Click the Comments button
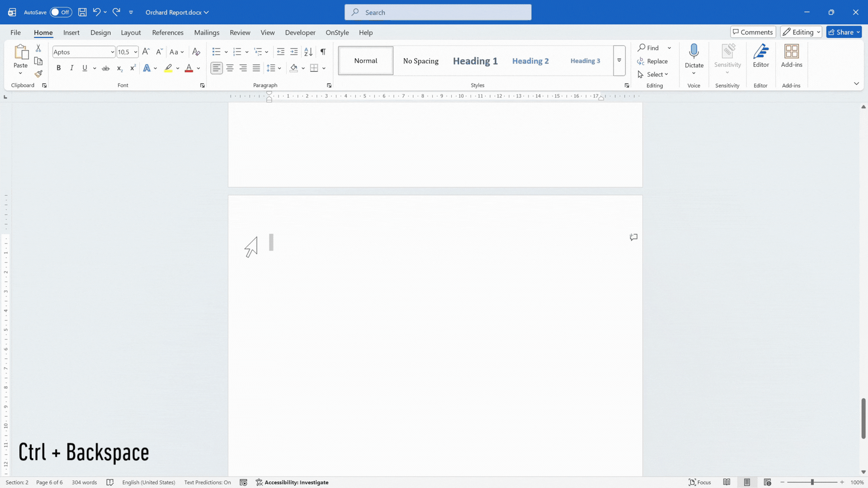The image size is (868, 488). coord(753,32)
